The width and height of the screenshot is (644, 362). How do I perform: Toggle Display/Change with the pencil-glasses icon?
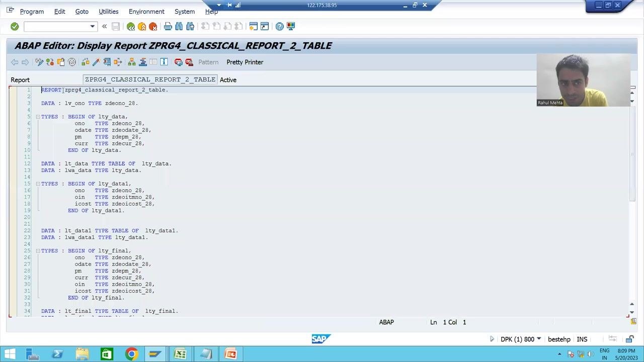point(39,62)
